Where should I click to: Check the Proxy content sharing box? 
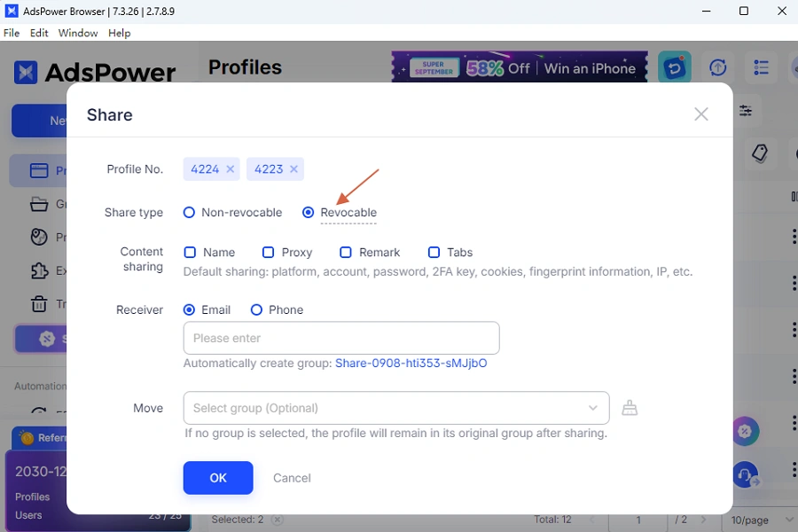click(268, 253)
